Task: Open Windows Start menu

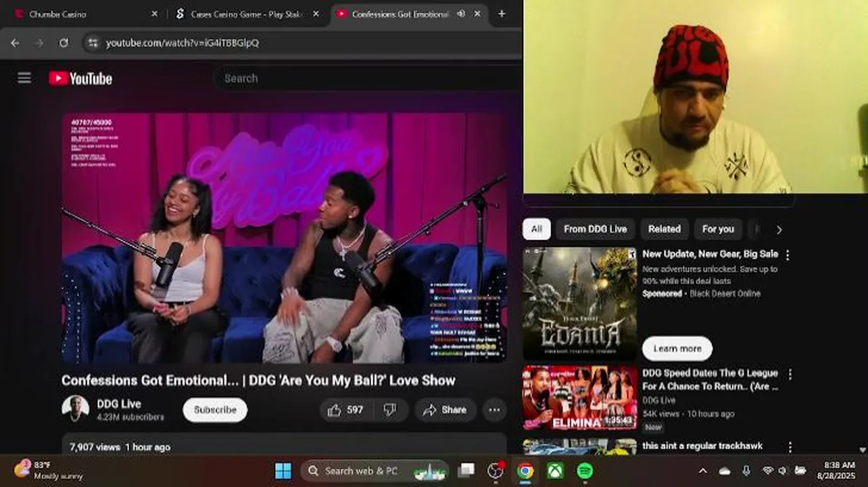Action: tap(283, 471)
